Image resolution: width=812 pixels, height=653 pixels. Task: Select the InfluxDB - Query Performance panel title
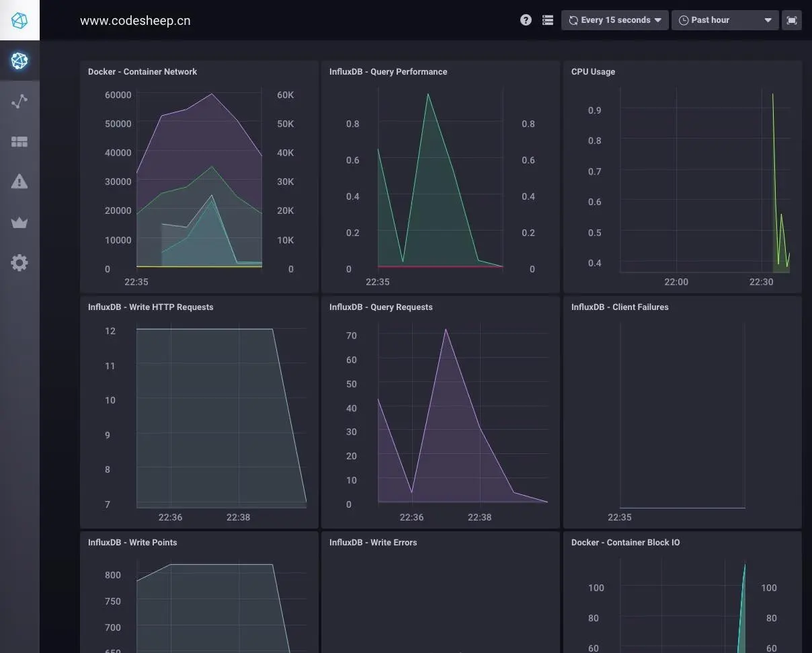click(x=388, y=71)
